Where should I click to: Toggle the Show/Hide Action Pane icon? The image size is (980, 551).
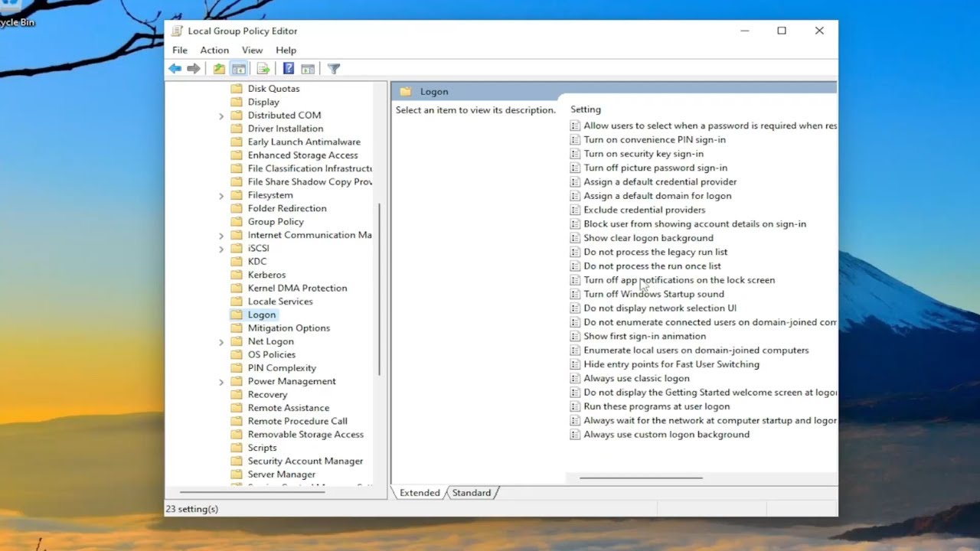pos(308,69)
